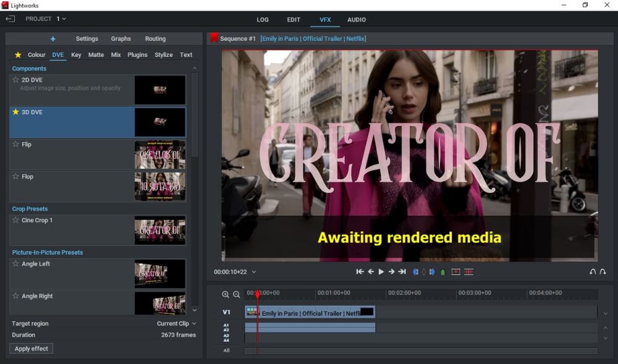Image resolution: width=618 pixels, height=364 pixels.
Task: Open the Matte effects category
Action: 96,55
